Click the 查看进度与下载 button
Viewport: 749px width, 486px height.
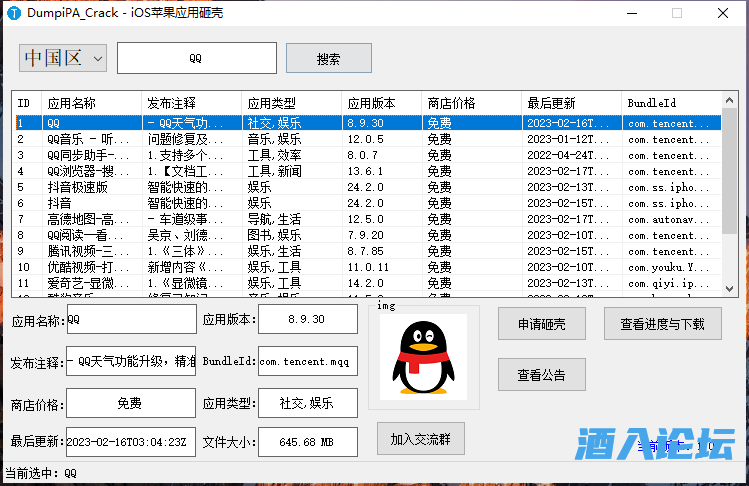point(663,324)
